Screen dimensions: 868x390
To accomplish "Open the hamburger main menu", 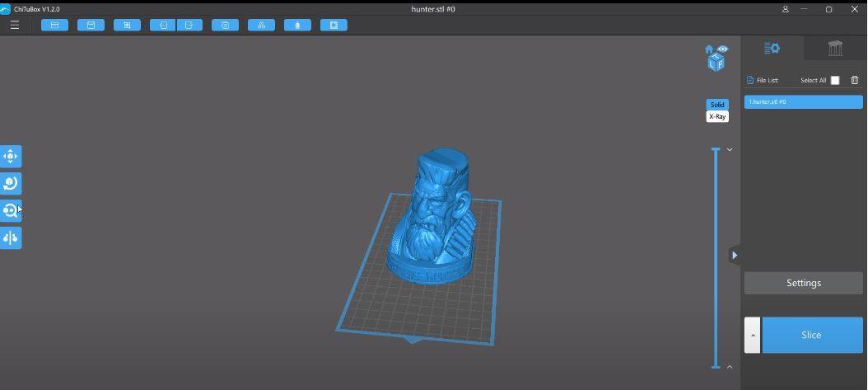I will tap(15, 25).
